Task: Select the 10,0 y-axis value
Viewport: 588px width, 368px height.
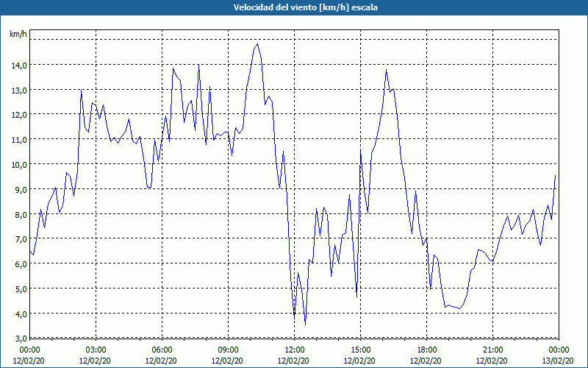Action: point(19,165)
